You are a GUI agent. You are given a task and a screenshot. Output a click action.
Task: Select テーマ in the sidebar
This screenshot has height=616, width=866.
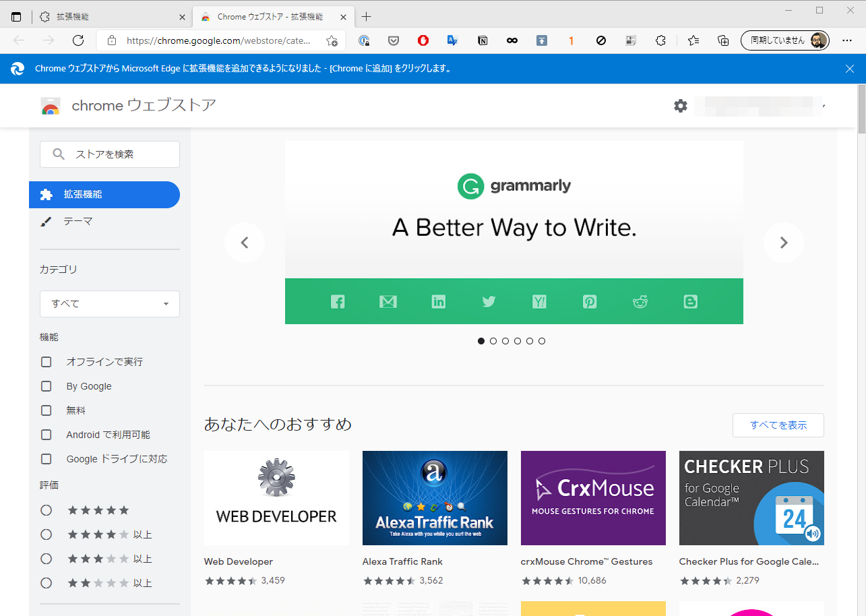click(104, 221)
